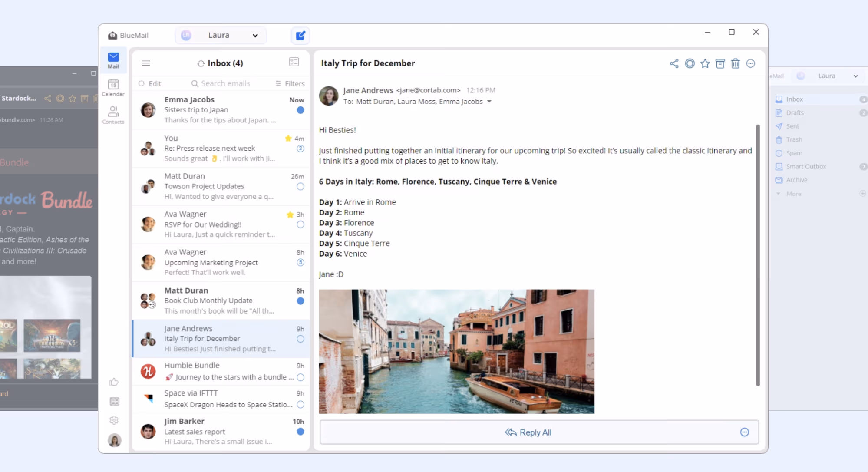This screenshot has width=868, height=472.
Task: Click the Search emails field
Action: pos(225,83)
